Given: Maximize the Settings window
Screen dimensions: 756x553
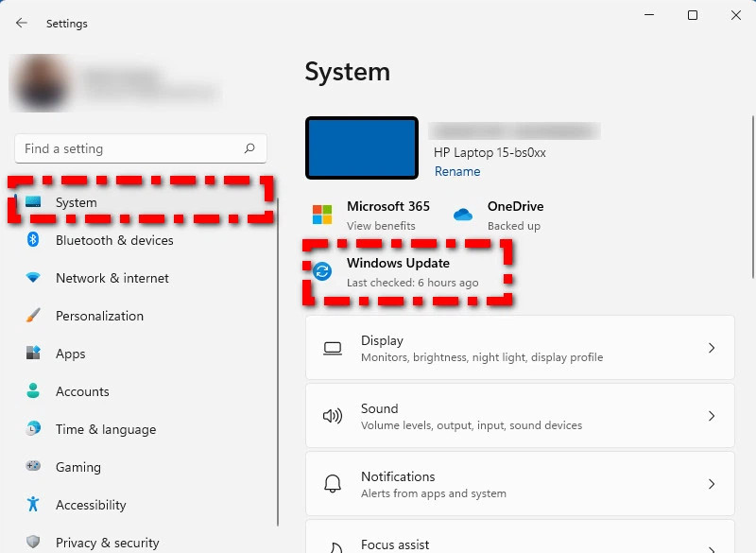Looking at the screenshot, I should tap(693, 15).
